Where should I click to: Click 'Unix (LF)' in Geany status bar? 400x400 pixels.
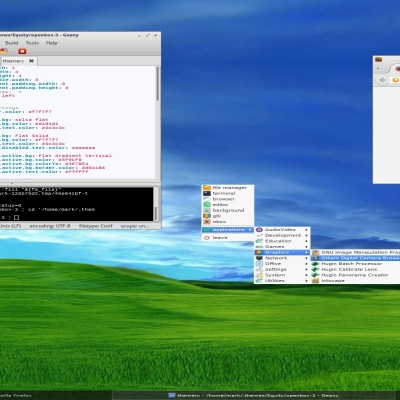[11, 226]
